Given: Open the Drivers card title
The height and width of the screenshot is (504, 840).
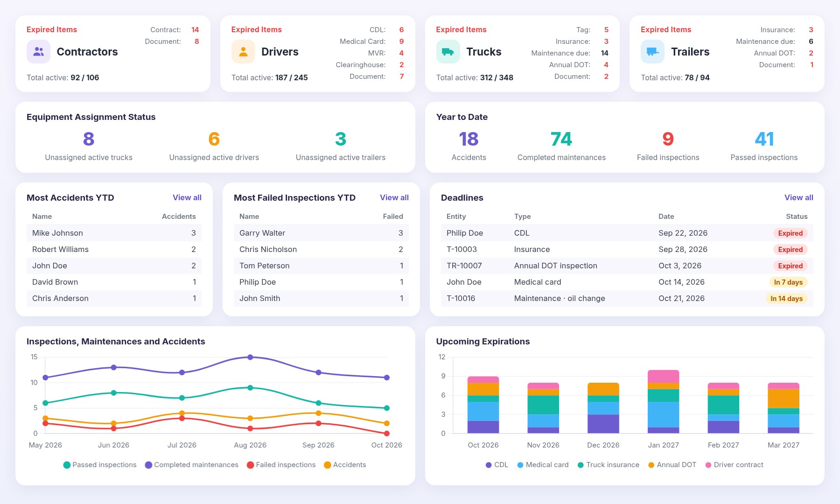Looking at the screenshot, I should [x=280, y=52].
